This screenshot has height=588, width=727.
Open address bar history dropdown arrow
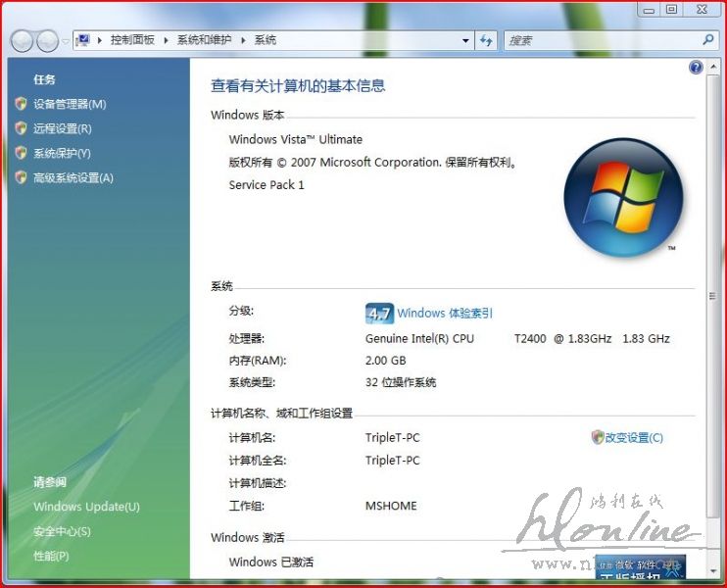(x=465, y=41)
